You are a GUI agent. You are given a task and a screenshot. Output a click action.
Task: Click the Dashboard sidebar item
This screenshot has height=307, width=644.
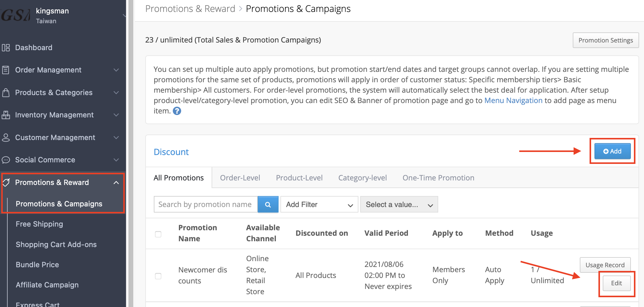(x=34, y=48)
